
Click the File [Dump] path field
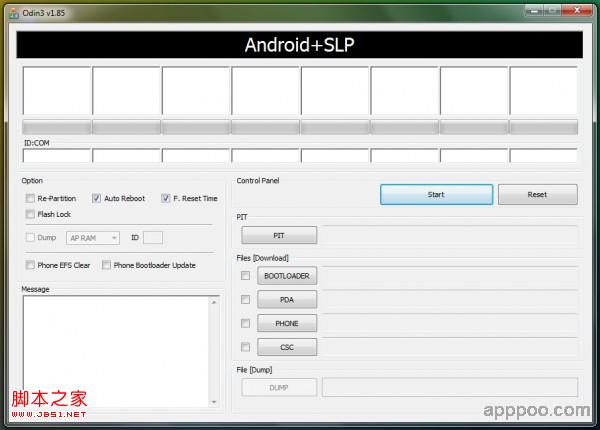pyautogui.click(x=450, y=387)
